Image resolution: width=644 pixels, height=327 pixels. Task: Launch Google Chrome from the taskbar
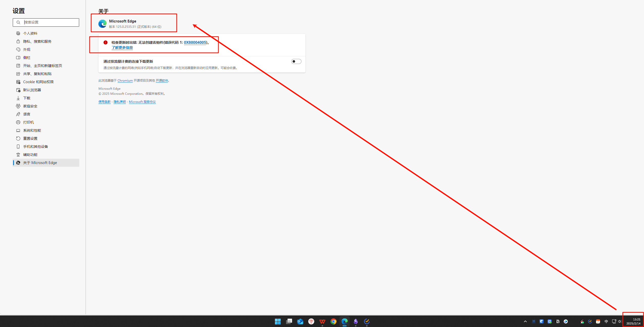tap(333, 321)
